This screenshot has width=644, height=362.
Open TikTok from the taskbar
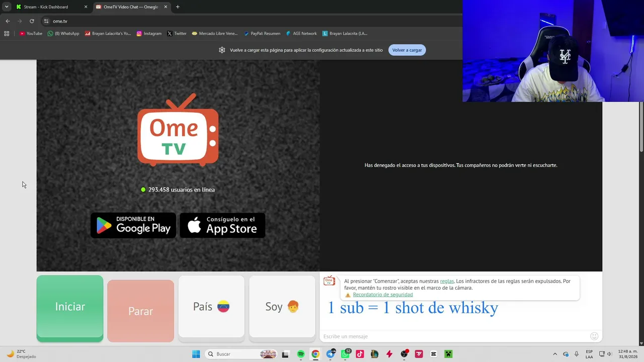360,354
